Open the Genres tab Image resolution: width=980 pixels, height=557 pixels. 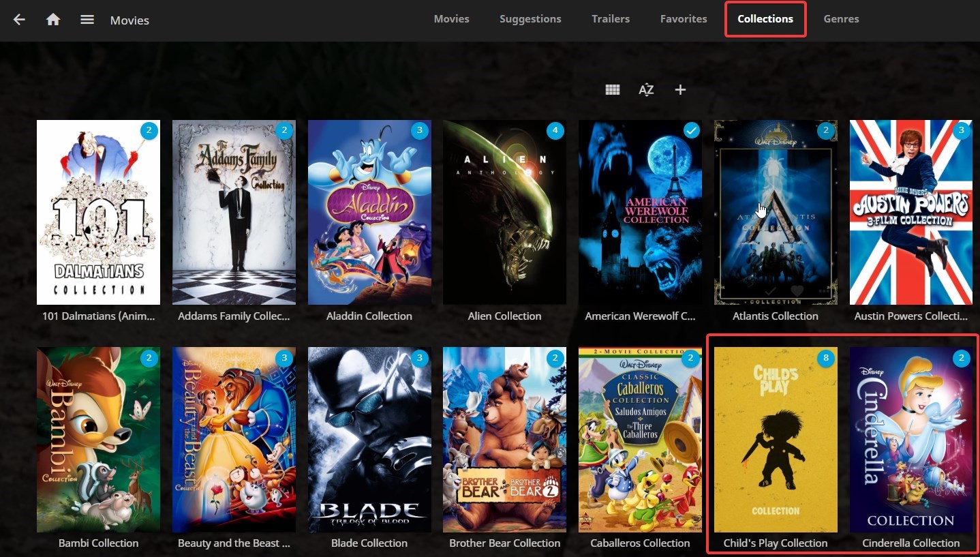click(840, 18)
